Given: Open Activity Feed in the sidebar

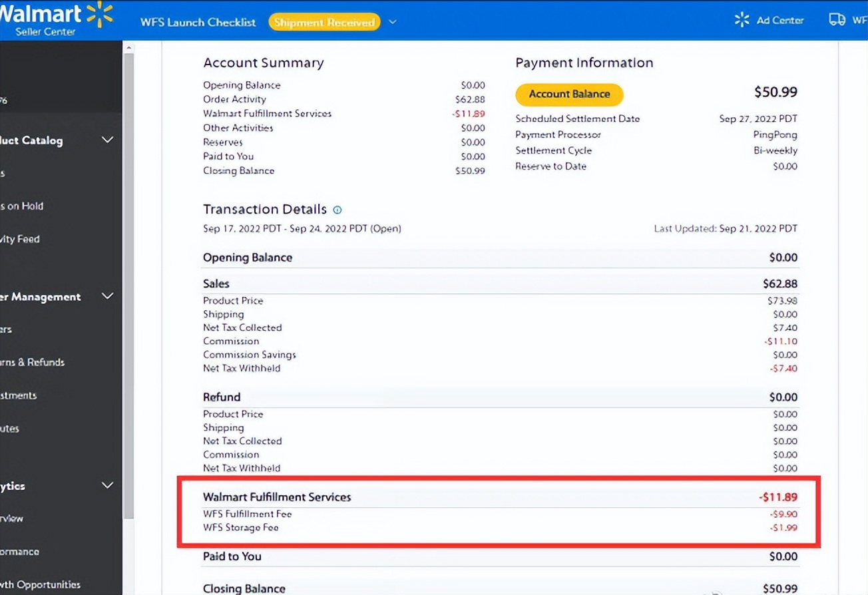Looking at the screenshot, I should point(20,239).
